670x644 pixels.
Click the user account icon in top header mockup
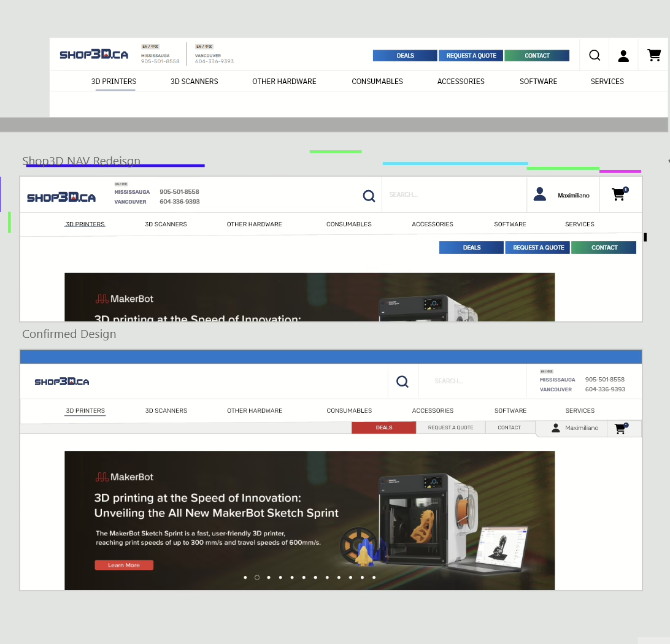(623, 56)
